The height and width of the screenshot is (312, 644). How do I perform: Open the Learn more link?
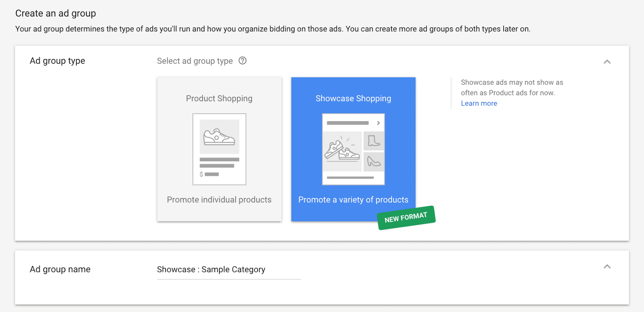pyautogui.click(x=479, y=104)
